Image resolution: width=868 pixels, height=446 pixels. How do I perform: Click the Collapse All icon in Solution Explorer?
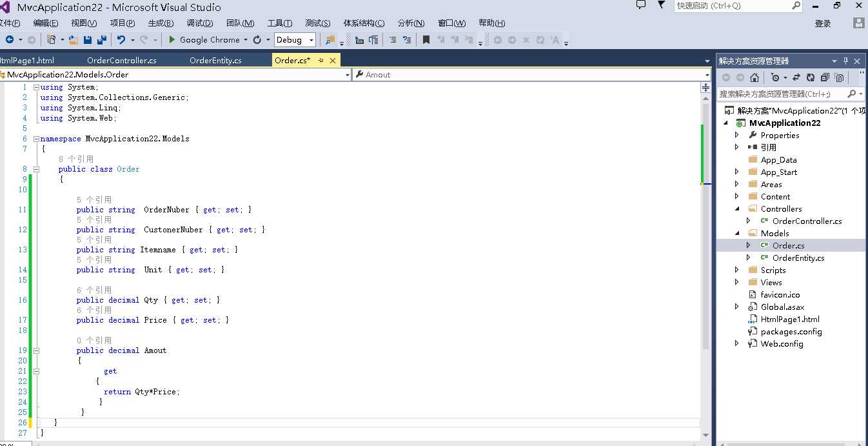pos(825,77)
